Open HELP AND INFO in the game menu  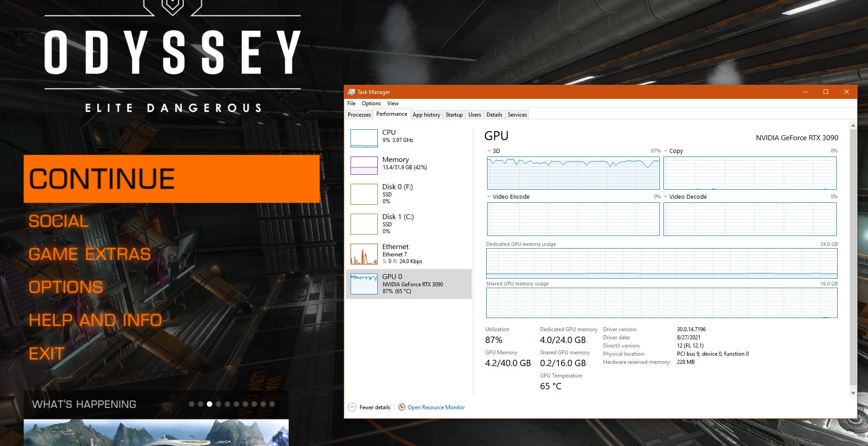95,320
